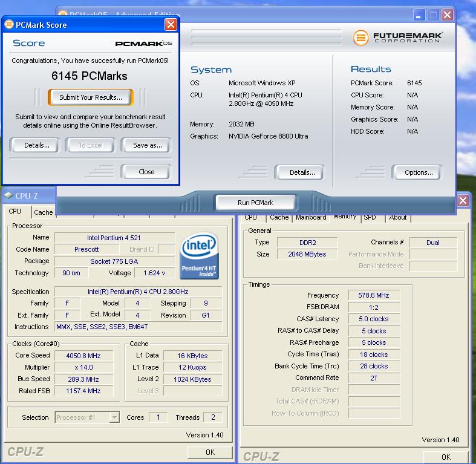Screen dimensions: 476x464
Task: Click the Level 2 value 1024 KBytes
Action: pyautogui.click(x=192, y=379)
